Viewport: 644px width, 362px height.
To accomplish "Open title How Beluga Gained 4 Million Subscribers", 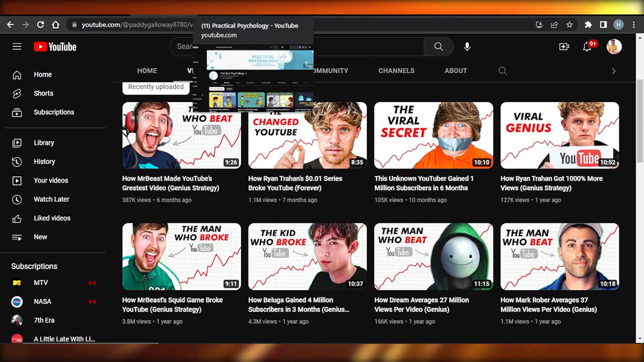I will pos(299,305).
